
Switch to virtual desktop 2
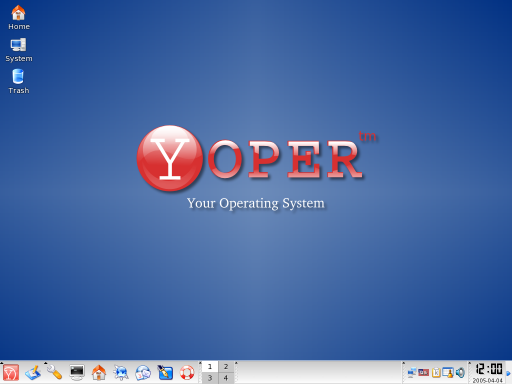226,367
